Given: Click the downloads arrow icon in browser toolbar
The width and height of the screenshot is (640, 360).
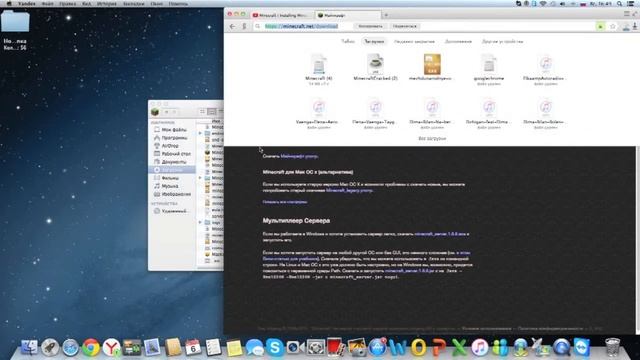Looking at the screenshot, I should [x=635, y=26].
